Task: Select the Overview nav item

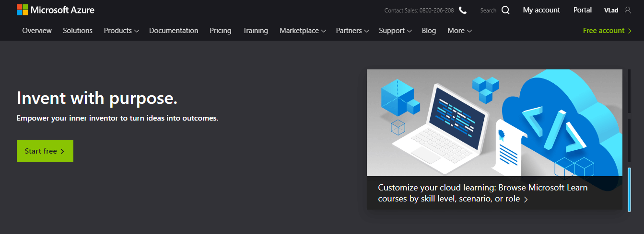Action: [37, 31]
